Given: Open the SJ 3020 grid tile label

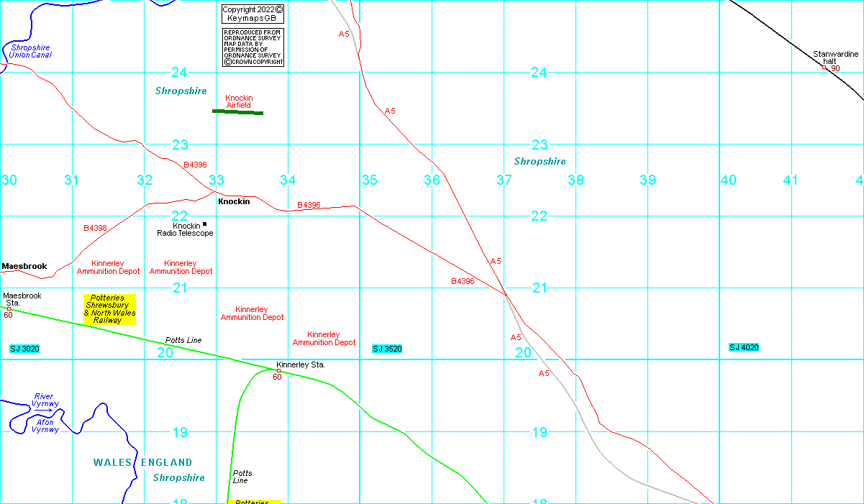Looking at the screenshot, I should click(x=24, y=349).
